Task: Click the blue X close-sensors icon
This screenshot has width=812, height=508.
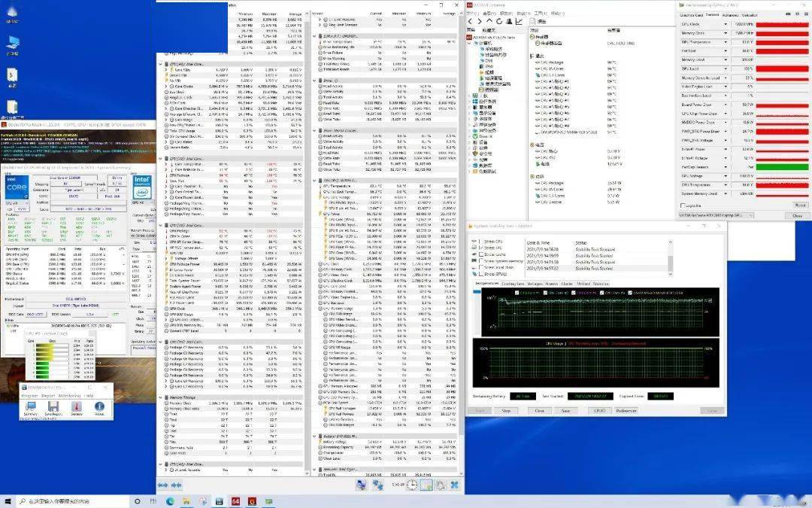Action: (x=454, y=485)
